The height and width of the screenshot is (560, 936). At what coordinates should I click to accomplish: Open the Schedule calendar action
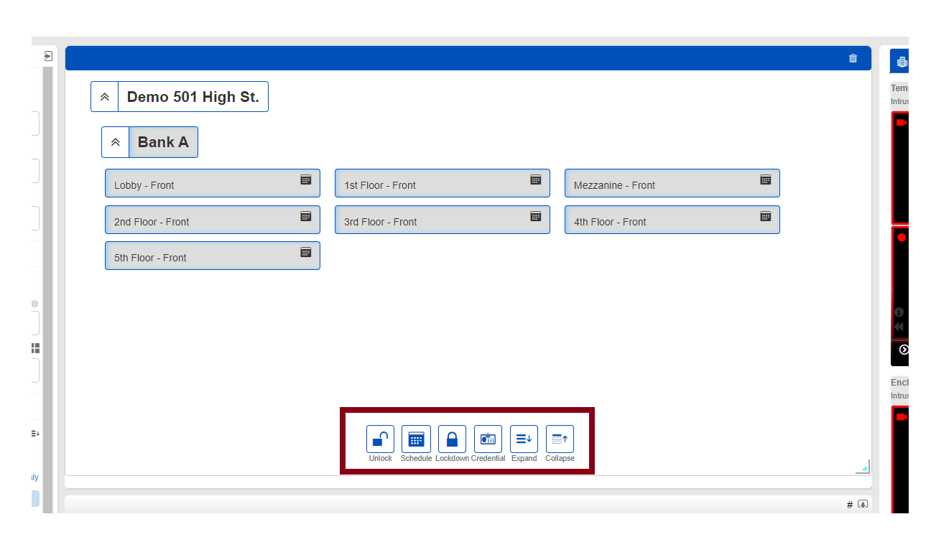point(416,439)
